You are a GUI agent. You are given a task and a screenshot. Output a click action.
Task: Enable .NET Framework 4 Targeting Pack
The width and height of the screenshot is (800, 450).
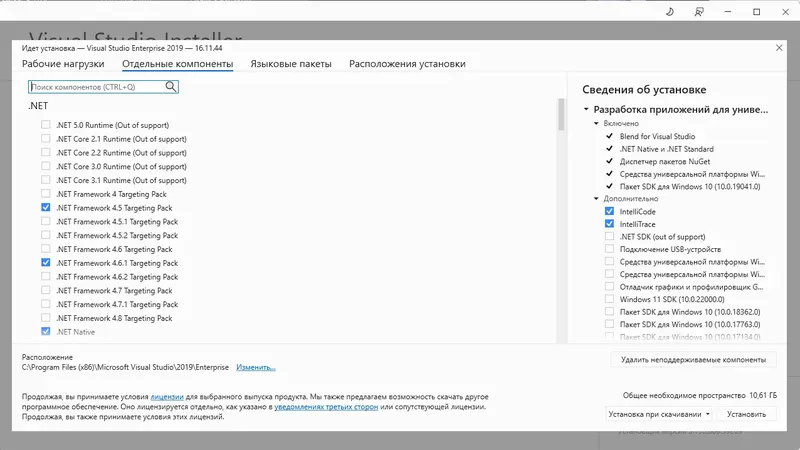point(46,193)
